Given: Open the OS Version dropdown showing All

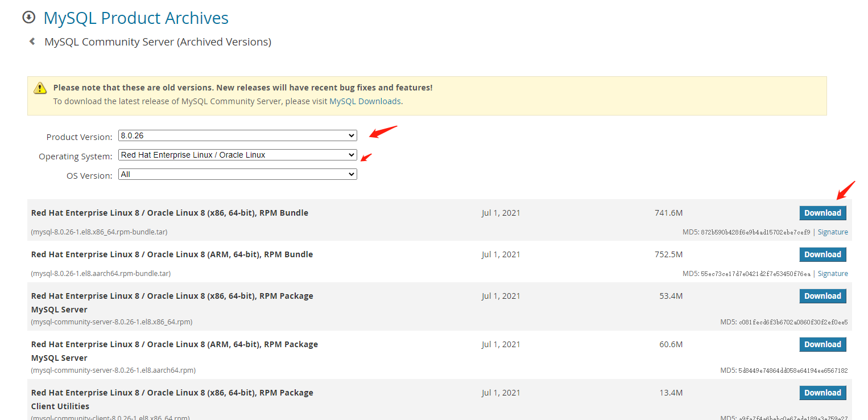Looking at the screenshot, I should [238, 174].
